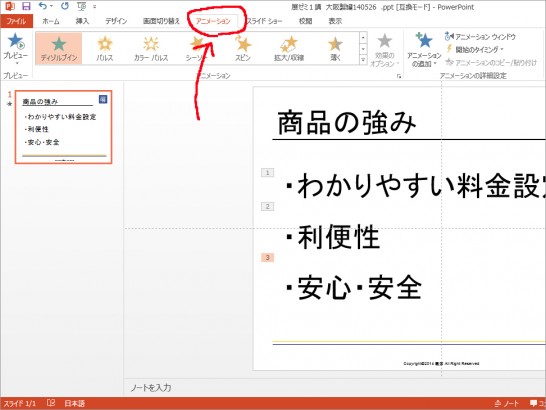Apply the パルス animation effect
Image resolution: width=546 pixels, height=410 pixels.
(x=104, y=48)
